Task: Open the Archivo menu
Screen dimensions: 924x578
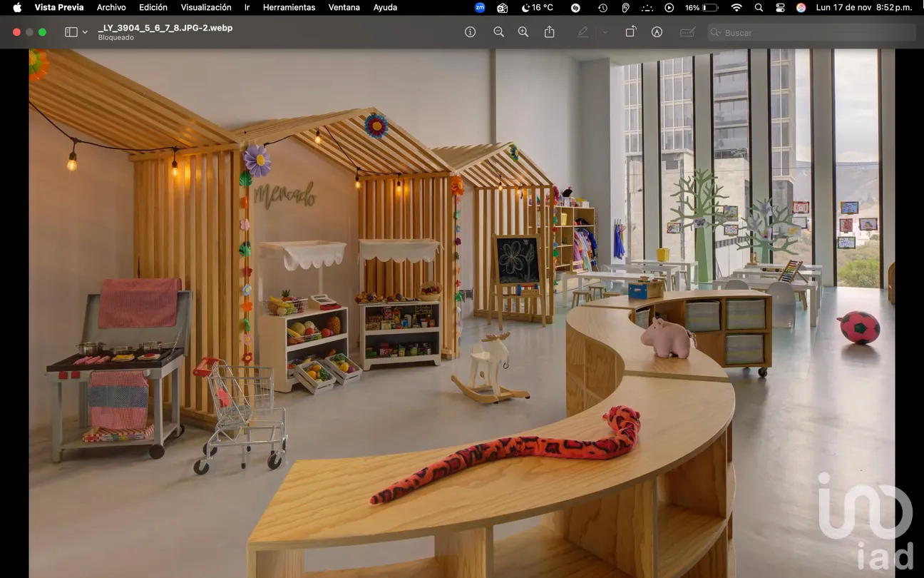Action: click(111, 7)
